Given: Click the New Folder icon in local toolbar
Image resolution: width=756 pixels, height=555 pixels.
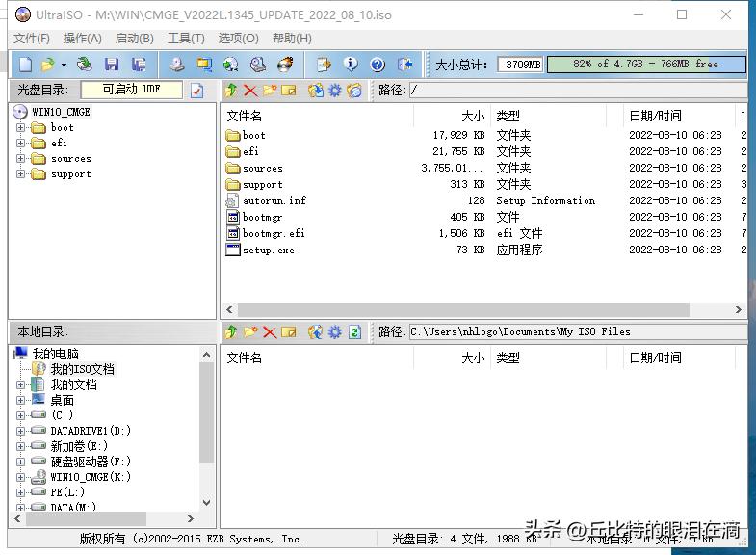Looking at the screenshot, I should tap(250, 331).
